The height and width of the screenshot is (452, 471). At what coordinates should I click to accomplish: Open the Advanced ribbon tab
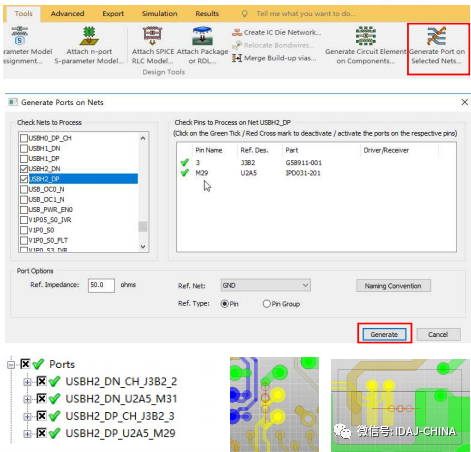67,14
